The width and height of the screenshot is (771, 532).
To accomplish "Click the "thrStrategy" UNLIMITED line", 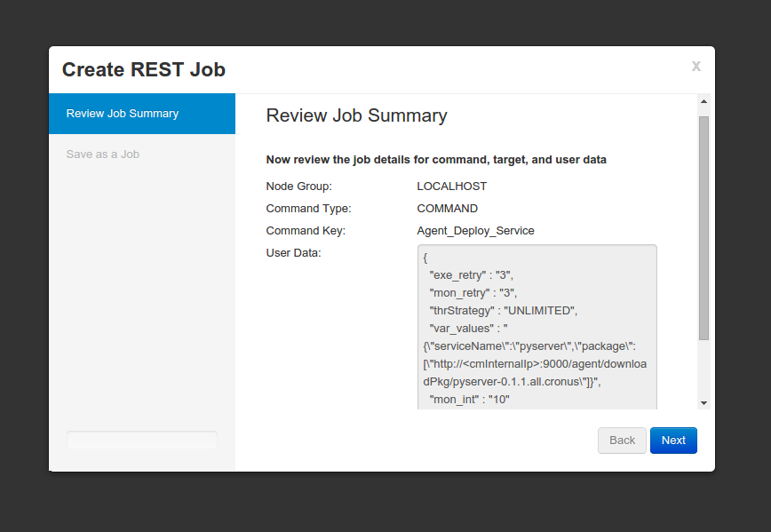I will [x=503, y=311].
